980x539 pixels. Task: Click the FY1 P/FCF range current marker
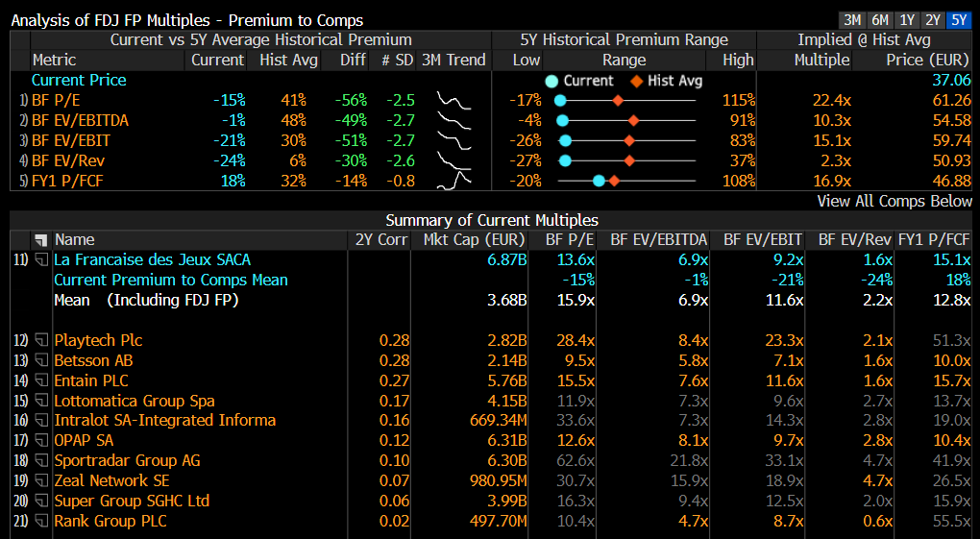[x=599, y=181]
